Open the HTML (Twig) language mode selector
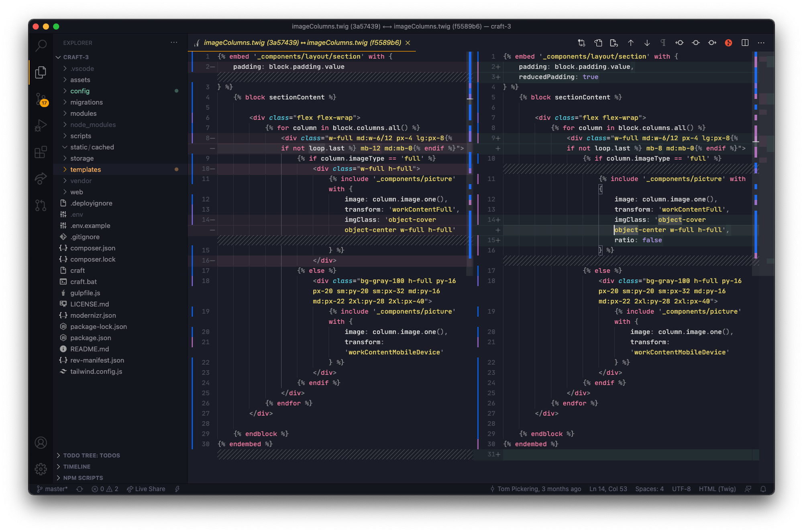 click(717, 489)
